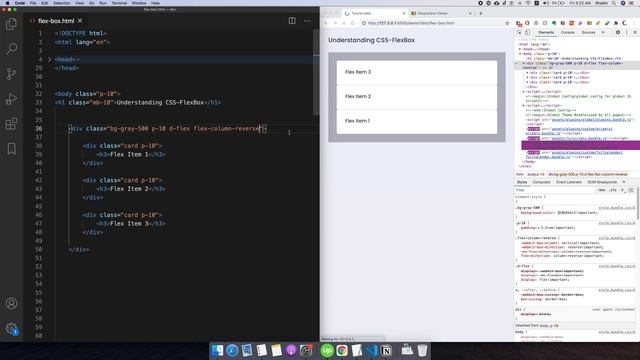Expand the folded head element on line 4
This screenshot has height=360, width=640.
[x=50, y=59]
